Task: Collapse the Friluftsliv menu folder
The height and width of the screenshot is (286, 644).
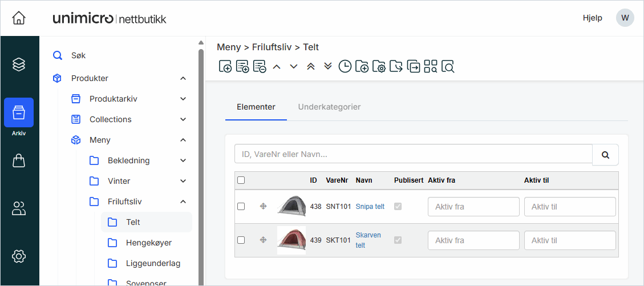Action: (183, 202)
